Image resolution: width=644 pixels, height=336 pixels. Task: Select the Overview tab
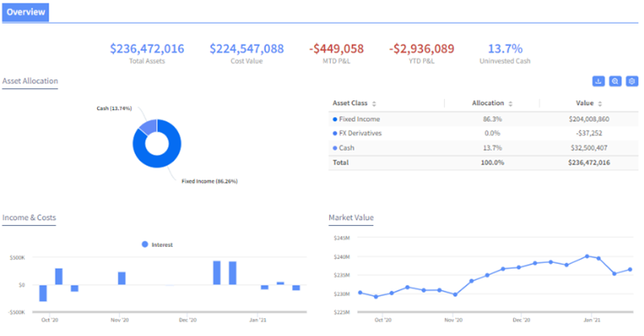pyautogui.click(x=25, y=12)
